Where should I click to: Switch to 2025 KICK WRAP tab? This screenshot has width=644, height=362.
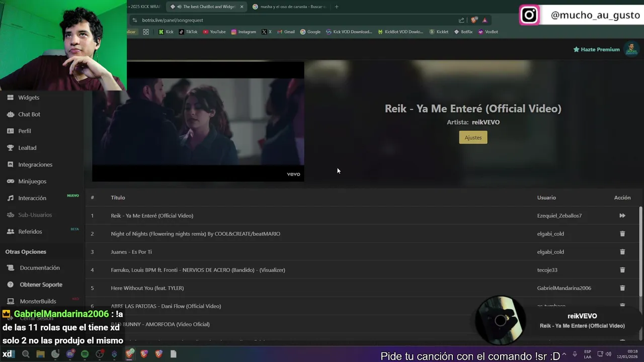tap(145, 7)
